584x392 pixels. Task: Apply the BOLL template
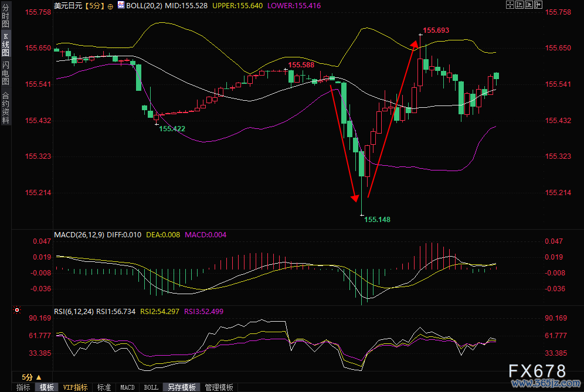click(151, 387)
